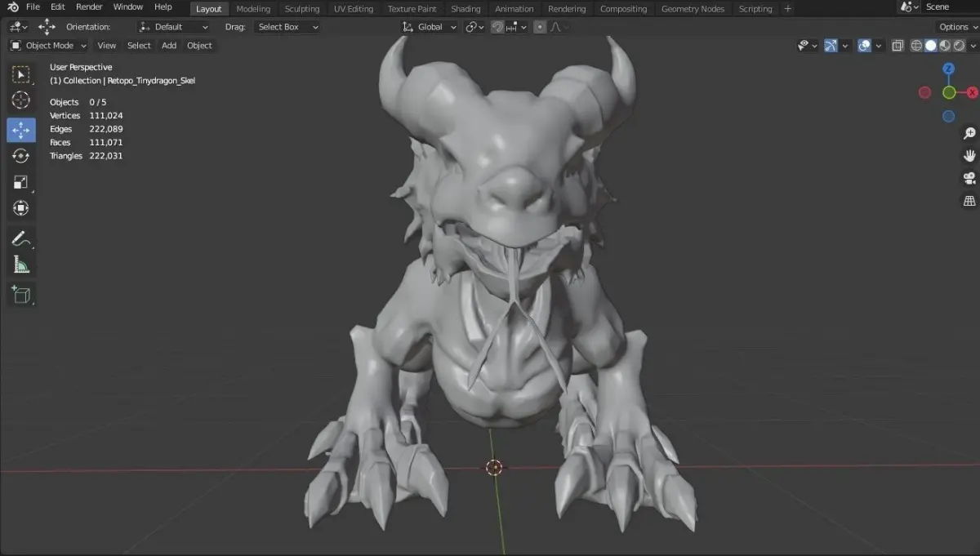Viewport: 980px width, 556px height.
Task: Toggle X-ray mode button
Action: (898, 46)
